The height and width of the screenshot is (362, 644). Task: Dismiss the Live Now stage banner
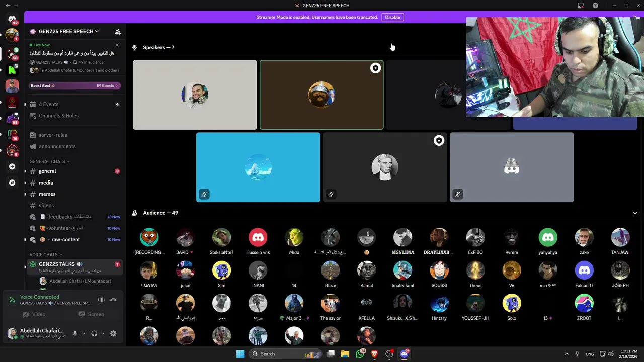coord(117,45)
